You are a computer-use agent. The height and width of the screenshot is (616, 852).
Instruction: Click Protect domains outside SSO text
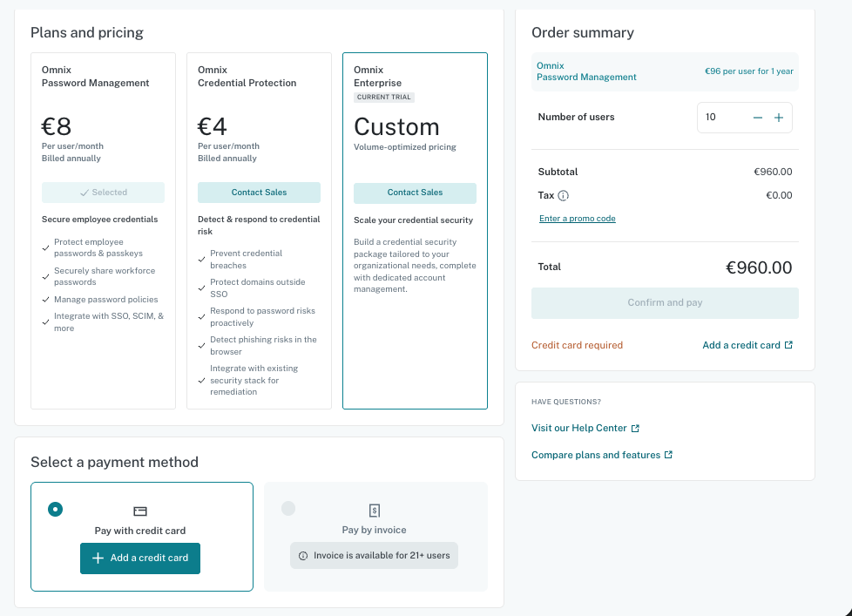258,288
